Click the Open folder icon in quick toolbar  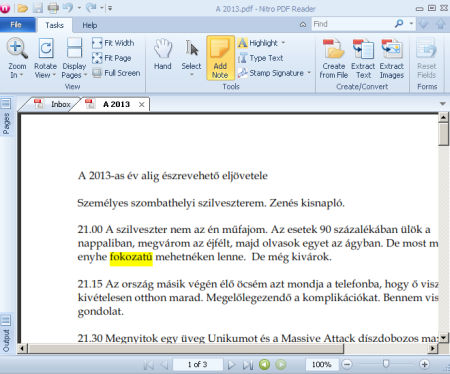(x=22, y=8)
